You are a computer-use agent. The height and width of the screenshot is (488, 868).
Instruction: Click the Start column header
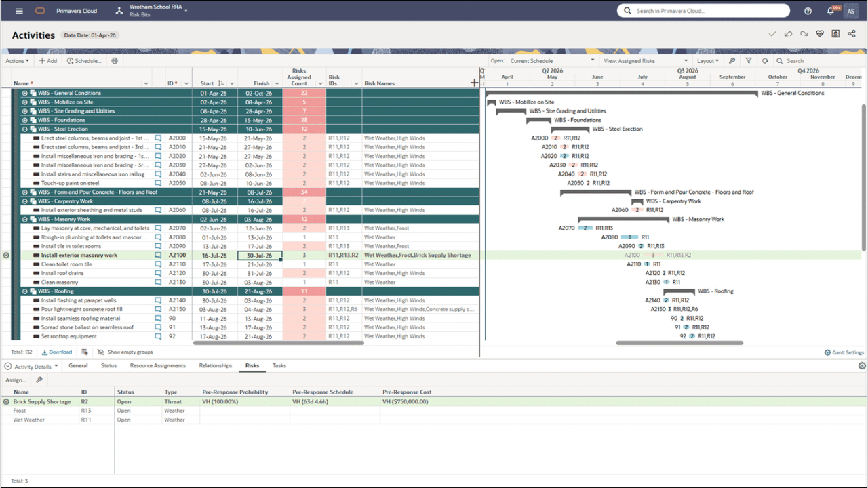tap(206, 83)
